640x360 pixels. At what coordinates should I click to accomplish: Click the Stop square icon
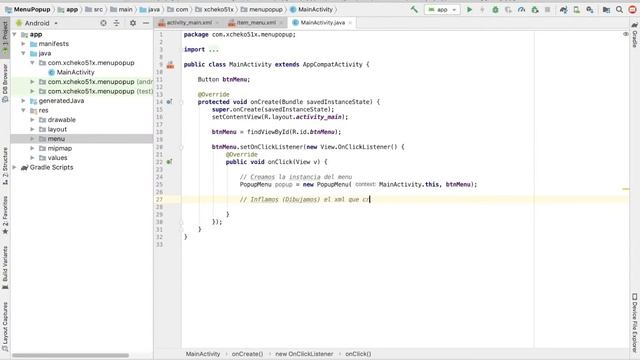pos(547,9)
